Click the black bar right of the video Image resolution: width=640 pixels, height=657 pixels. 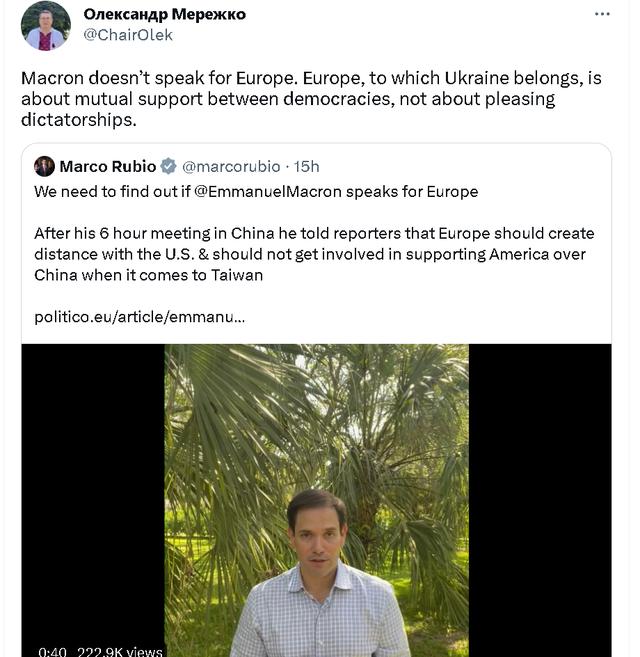coord(540,500)
